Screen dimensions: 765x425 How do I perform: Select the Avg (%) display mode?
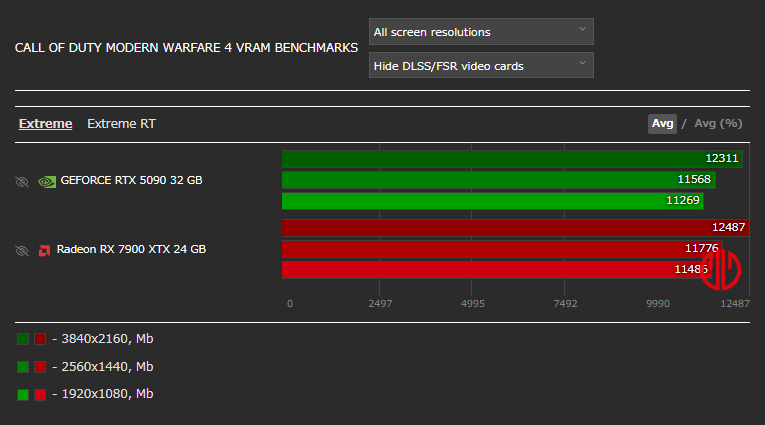718,123
